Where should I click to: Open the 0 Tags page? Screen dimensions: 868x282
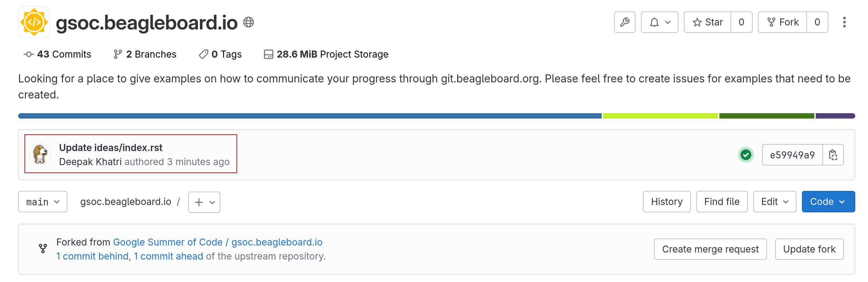(x=220, y=54)
